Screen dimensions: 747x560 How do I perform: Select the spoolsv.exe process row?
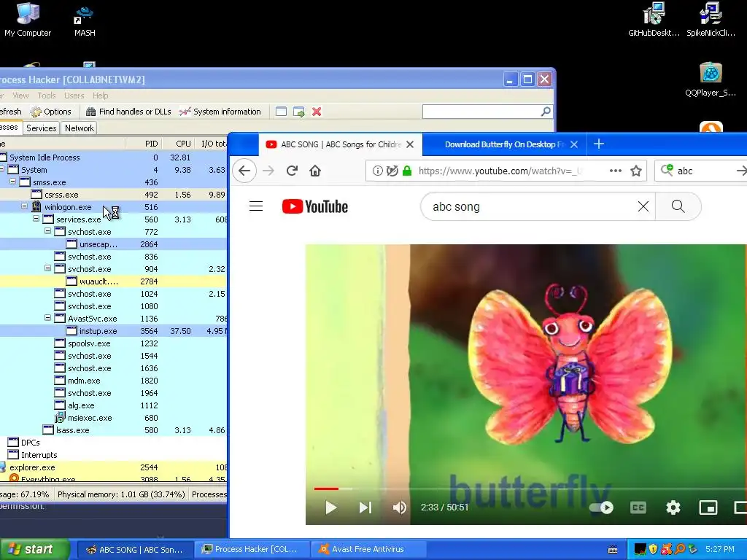(113, 343)
